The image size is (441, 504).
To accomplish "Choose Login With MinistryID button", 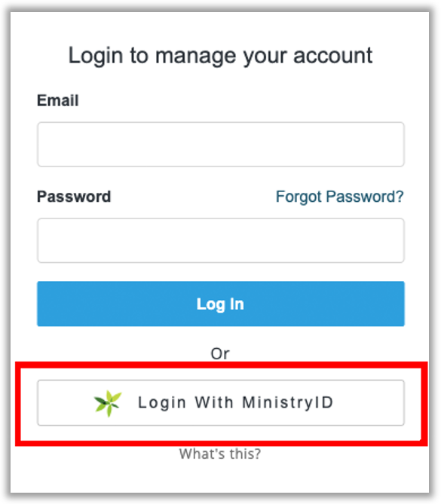I will click(x=221, y=403).
